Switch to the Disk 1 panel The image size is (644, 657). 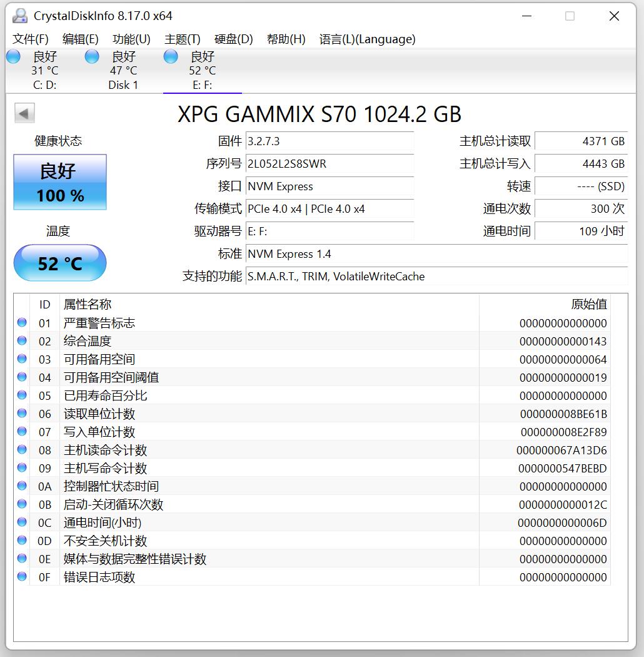(123, 69)
